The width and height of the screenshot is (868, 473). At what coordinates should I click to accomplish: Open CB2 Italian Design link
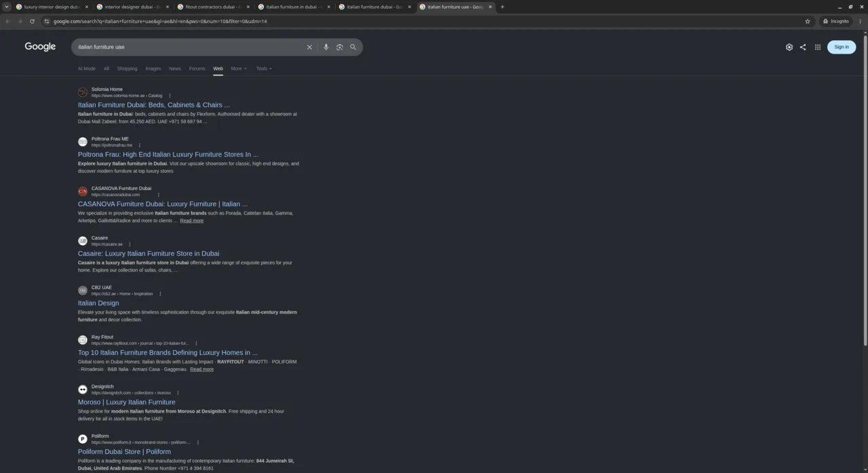tap(98, 303)
